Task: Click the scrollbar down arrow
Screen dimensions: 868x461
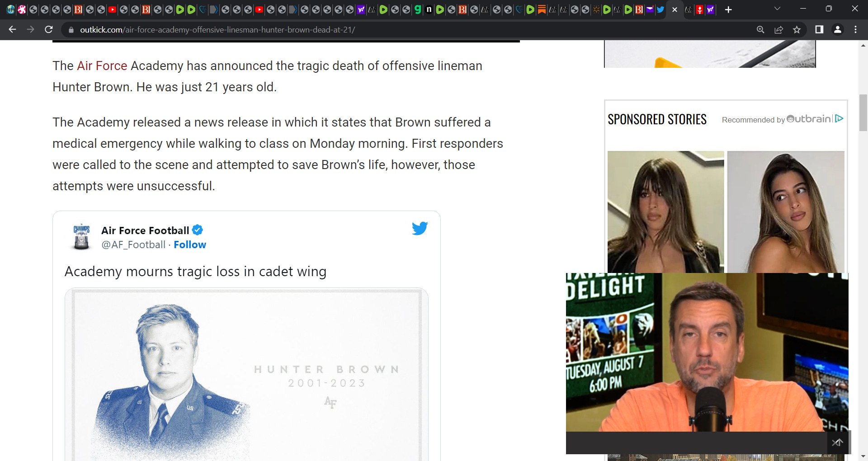Action: [863, 456]
